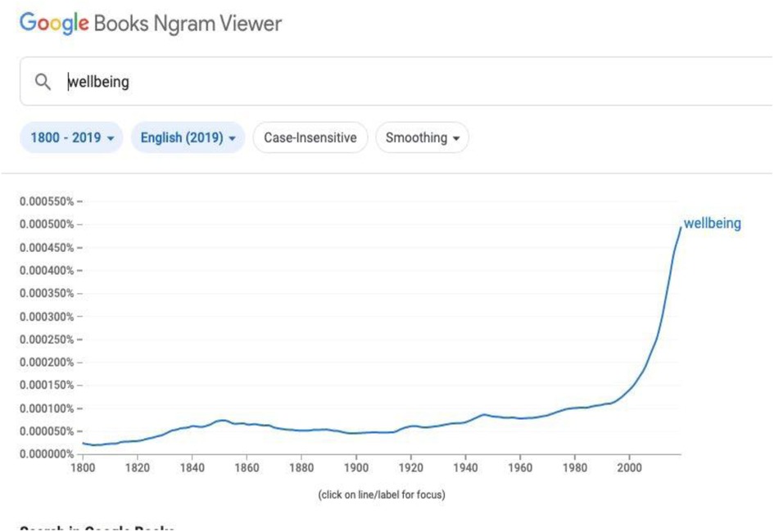Select the 0.000200% y-axis label
774x532 pixels.
(x=47, y=362)
